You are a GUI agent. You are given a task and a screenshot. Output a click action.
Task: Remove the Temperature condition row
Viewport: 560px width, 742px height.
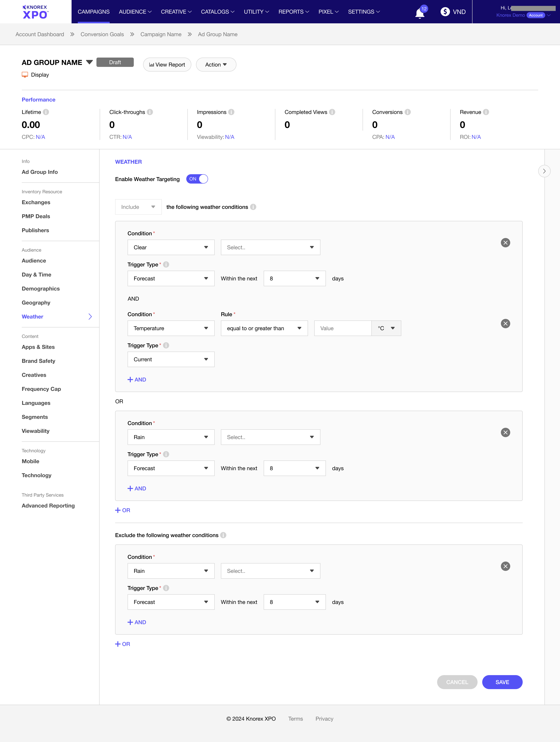point(505,323)
